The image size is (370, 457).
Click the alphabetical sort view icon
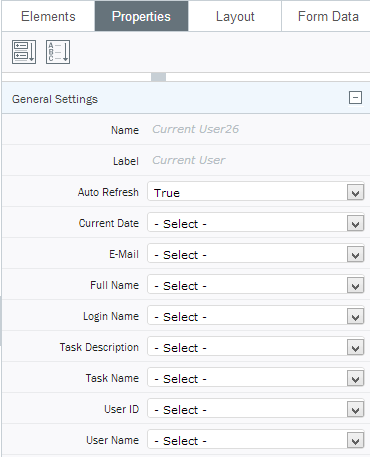[x=58, y=52]
